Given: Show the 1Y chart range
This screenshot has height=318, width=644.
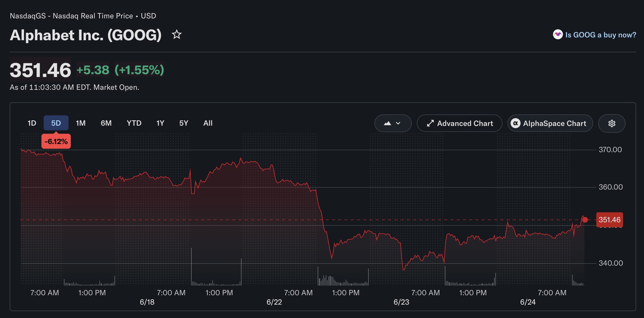Looking at the screenshot, I should (x=160, y=123).
